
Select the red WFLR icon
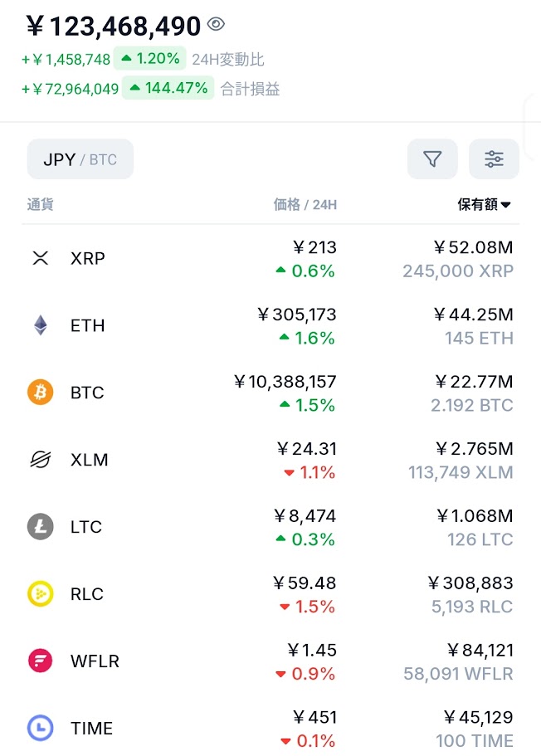click(x=40, y=661)
